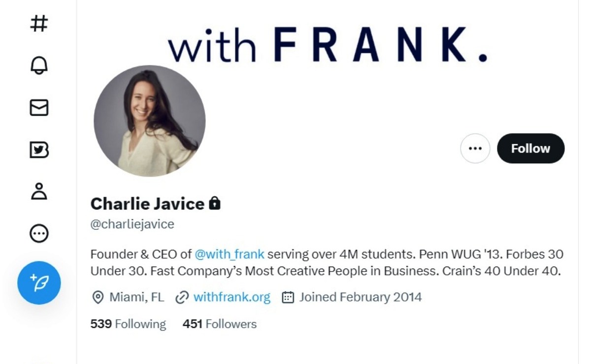
Task: Open the withfrank.org website link
Action: pyautogui.click(x=231, y=297)
